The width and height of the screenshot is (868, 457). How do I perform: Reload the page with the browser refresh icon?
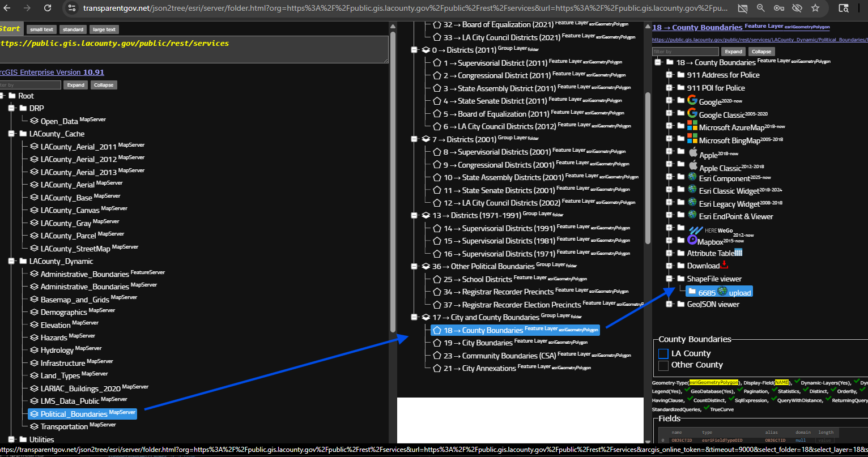click(x=48, y=8)
